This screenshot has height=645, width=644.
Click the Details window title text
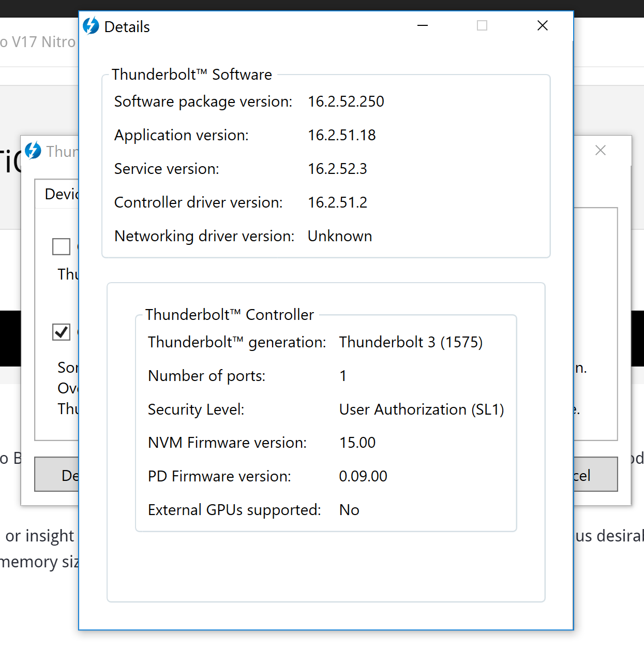point(127,27)
